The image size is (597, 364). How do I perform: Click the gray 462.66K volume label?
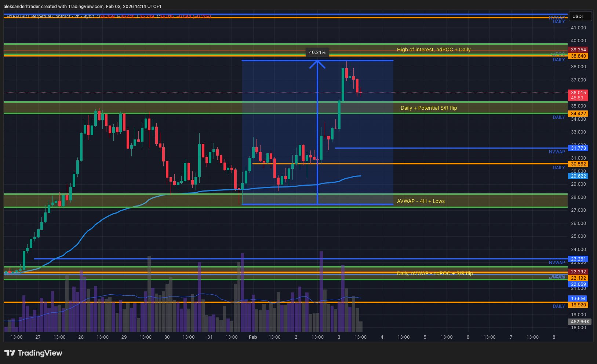[x=580, y=321]
